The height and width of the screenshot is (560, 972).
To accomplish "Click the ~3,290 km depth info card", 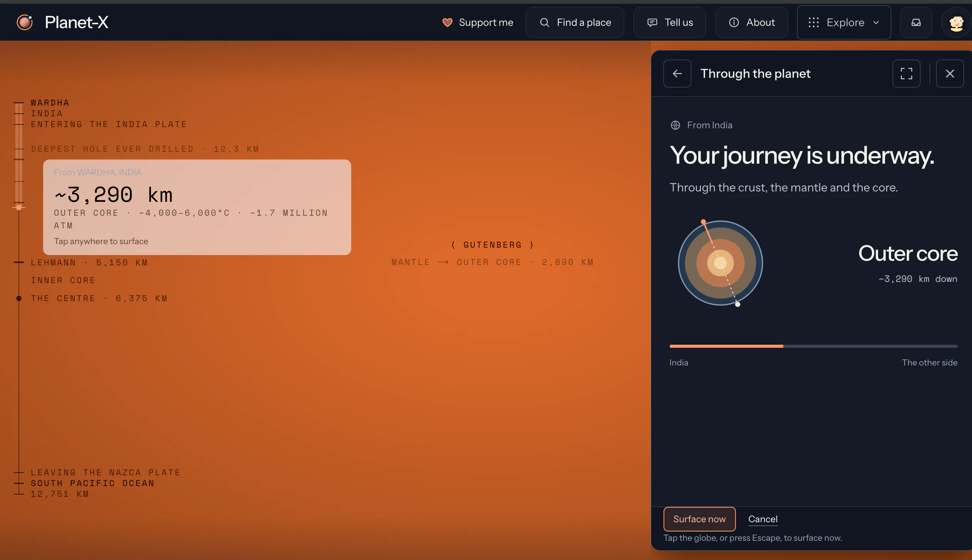I will click(x=197, y=207).
